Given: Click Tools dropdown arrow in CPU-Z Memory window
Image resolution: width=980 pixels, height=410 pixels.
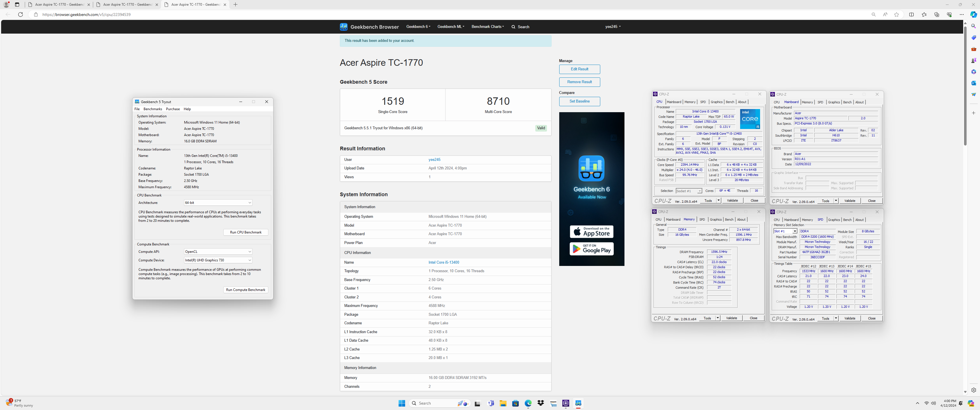Looking at the screenshot, I should (x=718, y=318).
